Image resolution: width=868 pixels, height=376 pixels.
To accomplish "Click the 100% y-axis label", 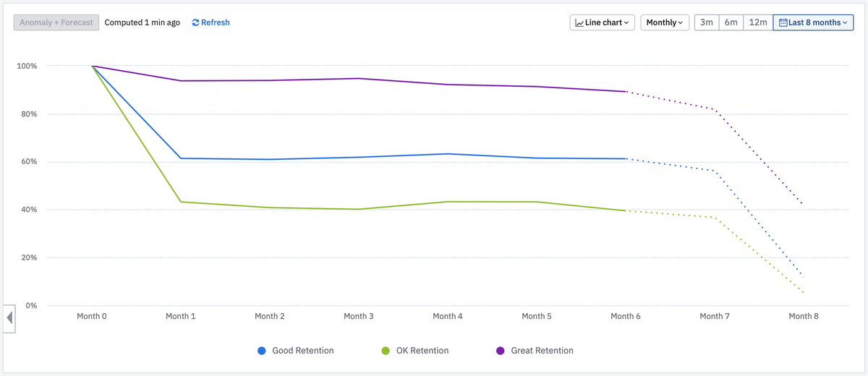I will pos(27,66).
